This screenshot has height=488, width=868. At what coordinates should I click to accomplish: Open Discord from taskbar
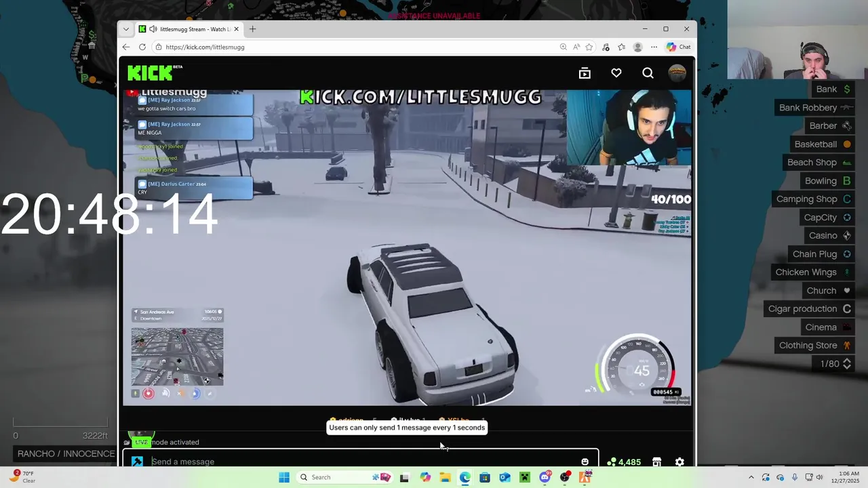click(x=545, y=477)
